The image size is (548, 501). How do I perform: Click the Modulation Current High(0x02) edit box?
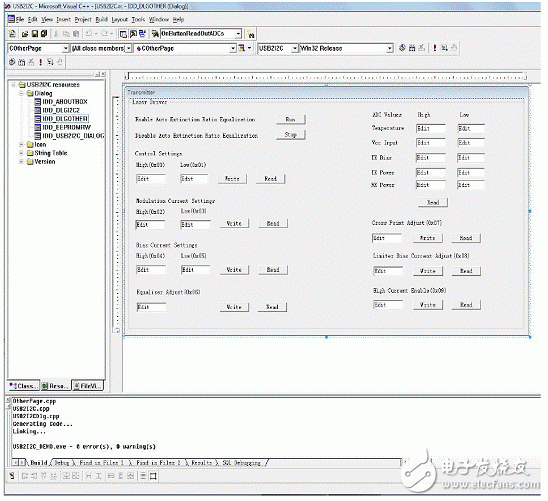point(150,224)
